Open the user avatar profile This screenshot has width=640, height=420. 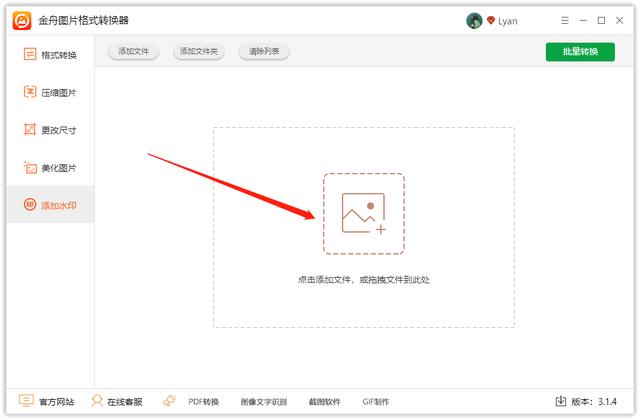tap(474, 20)
